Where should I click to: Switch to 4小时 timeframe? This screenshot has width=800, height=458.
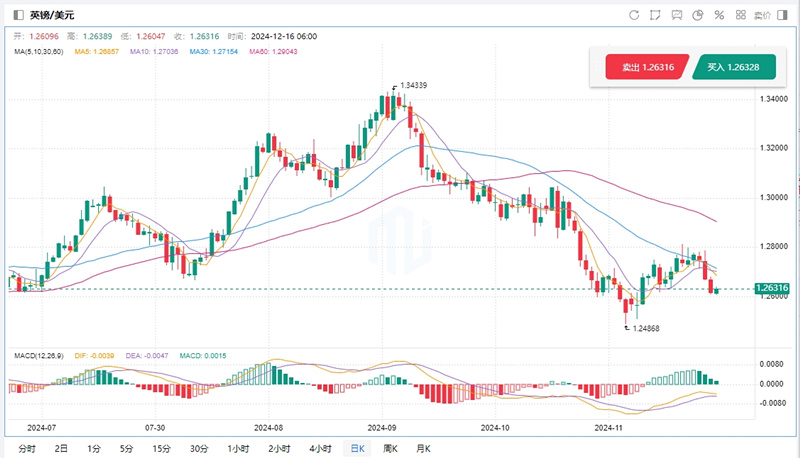click(x=321, y=449)
